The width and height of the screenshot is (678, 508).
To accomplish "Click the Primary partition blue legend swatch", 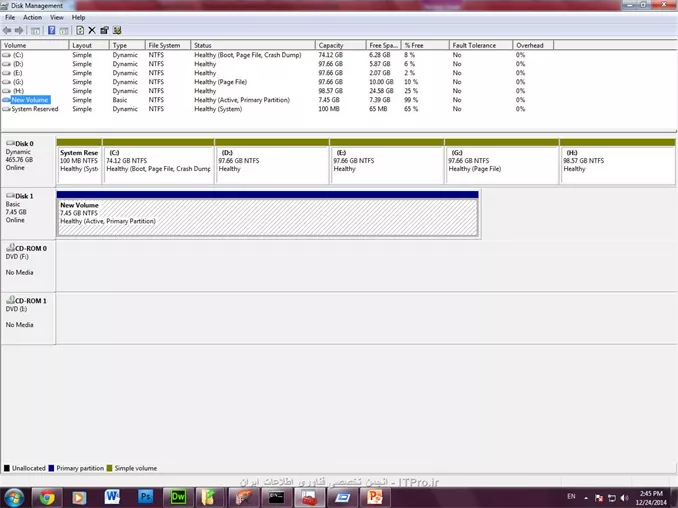I will pyautogui.click(x=51, y=468).
